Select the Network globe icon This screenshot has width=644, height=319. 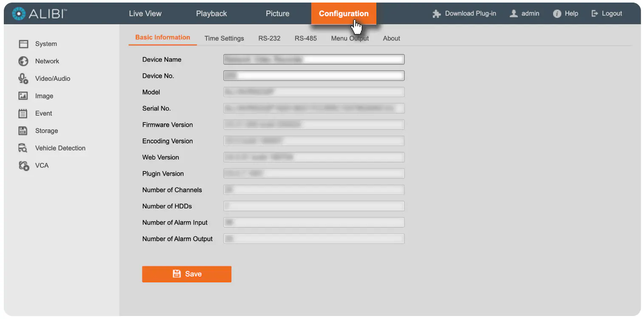[23, 61]
